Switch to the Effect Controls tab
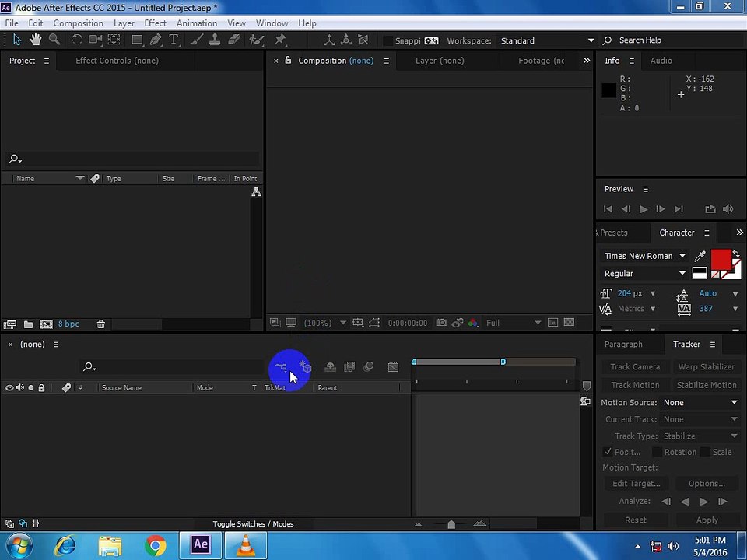747x560 pixels. click(117, 61)
